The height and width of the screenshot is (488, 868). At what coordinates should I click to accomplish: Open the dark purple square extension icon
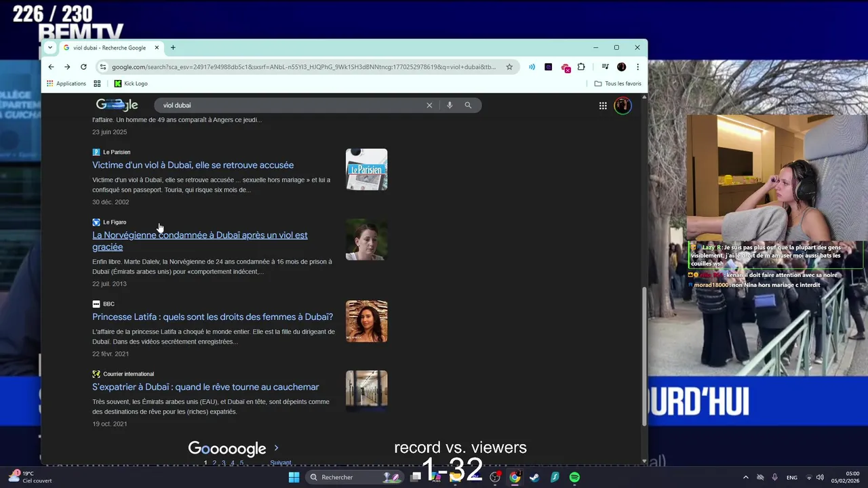click(x=549, y=67)
